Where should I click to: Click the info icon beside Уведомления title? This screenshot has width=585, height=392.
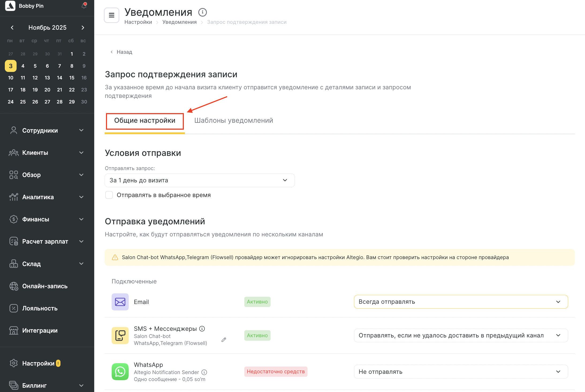click(202, 12)
